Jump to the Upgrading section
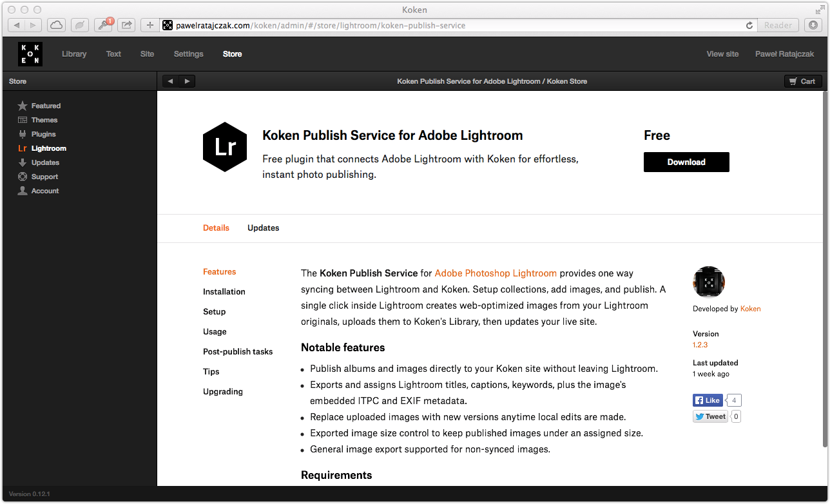This screenshot has width=830, height=504. point(223,392)
